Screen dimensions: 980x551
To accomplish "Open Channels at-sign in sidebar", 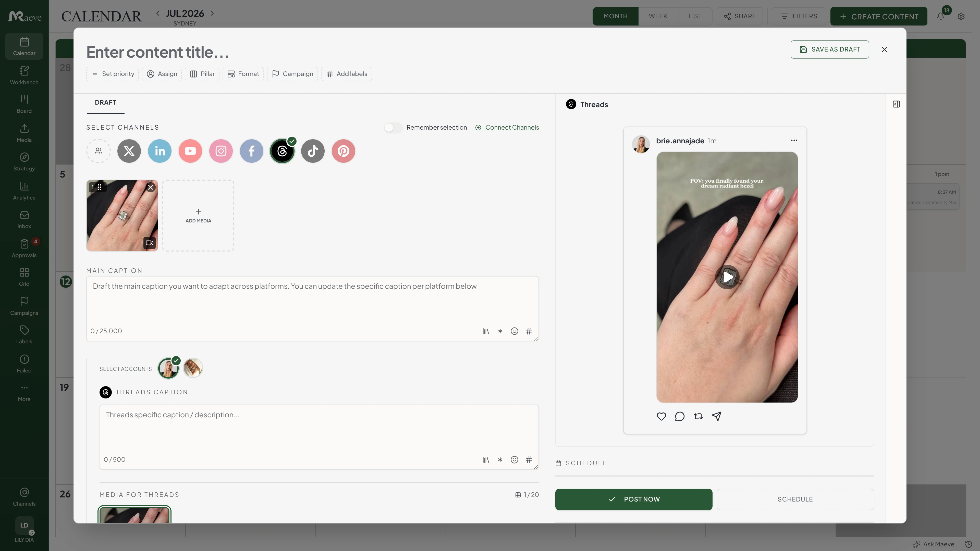I will coord(24,497).
